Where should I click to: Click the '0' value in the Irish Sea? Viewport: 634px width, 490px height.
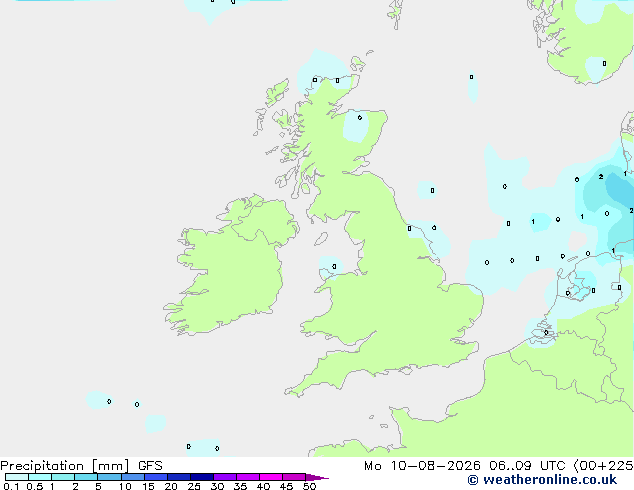click(x=334, y=266)
